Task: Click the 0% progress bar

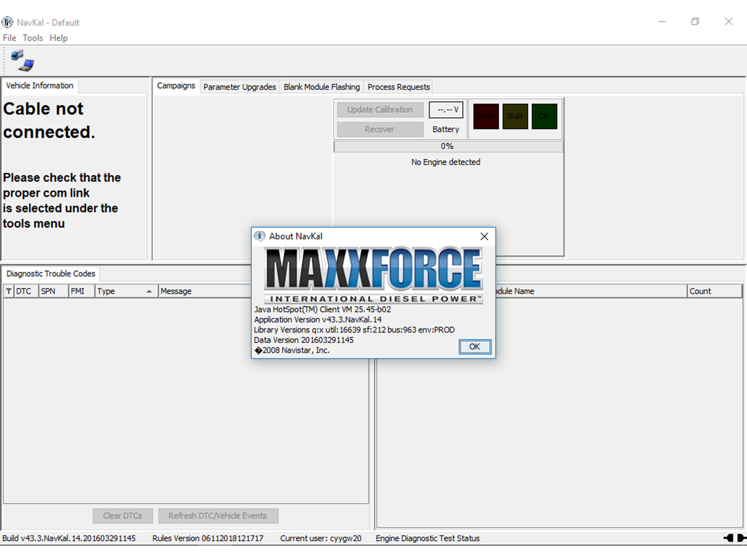Action: 447,147
